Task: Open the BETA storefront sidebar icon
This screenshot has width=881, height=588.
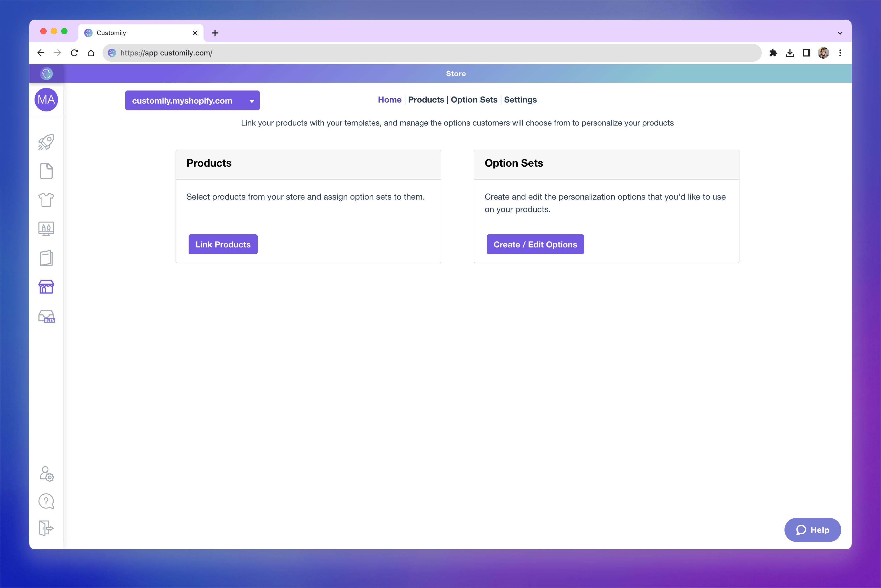Action: tap(47, 316)
